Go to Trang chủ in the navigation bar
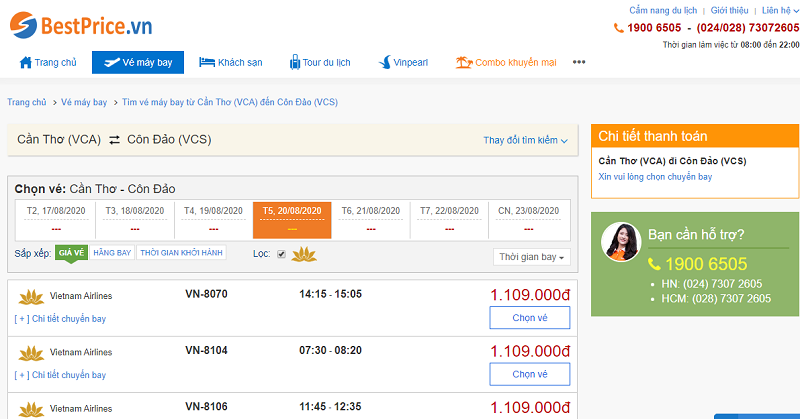 click(48, 62)
